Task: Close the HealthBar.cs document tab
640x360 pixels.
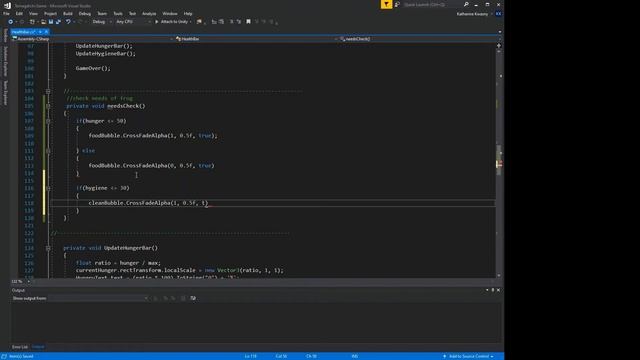Action: [x=46, y=32]
